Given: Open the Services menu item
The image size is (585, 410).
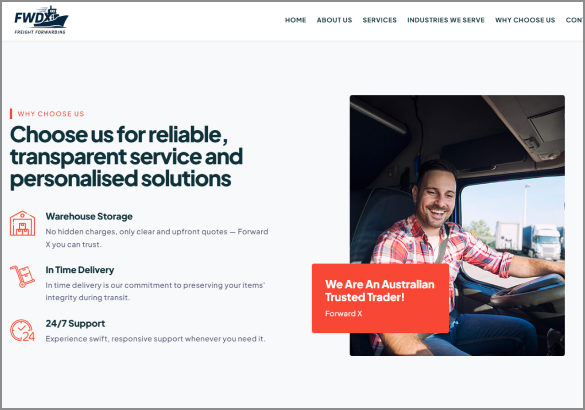Looking at the screenshot, I should tap(379, 20).
